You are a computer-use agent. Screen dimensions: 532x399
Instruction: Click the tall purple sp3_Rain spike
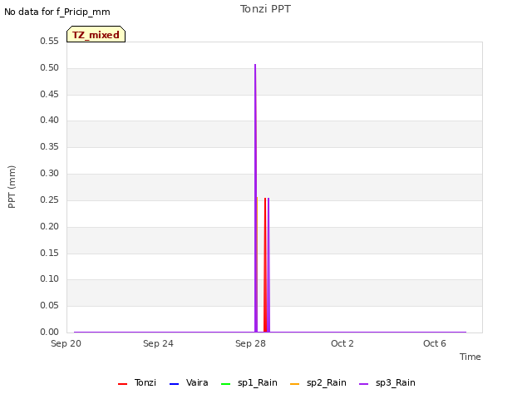255,198
